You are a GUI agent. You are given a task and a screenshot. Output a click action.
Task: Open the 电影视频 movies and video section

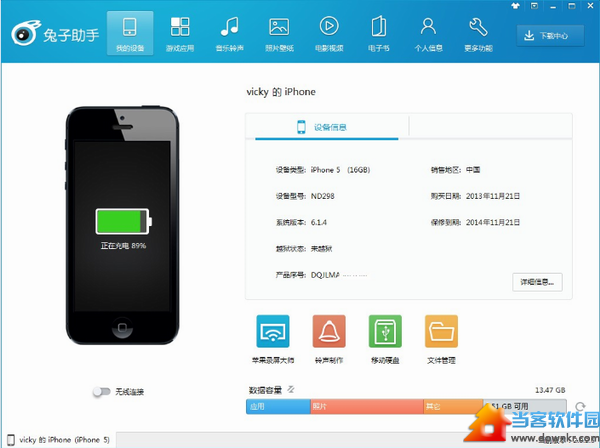[329, 33]
